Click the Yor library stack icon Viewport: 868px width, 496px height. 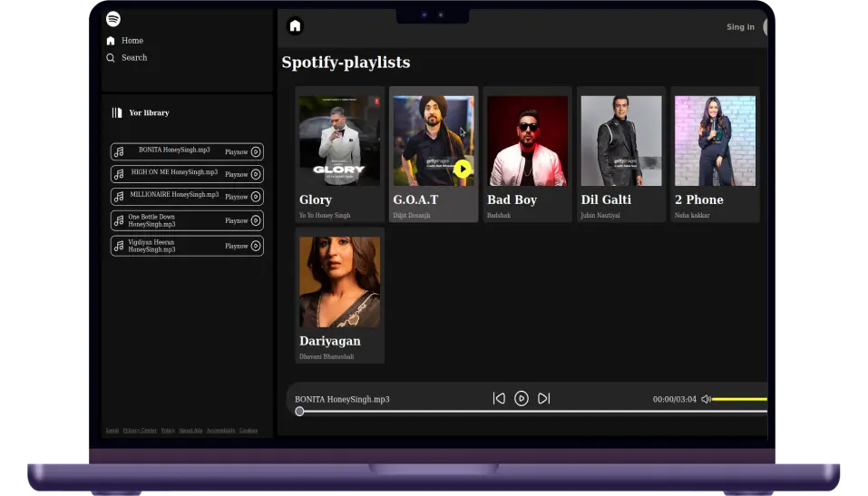point(117,113)
